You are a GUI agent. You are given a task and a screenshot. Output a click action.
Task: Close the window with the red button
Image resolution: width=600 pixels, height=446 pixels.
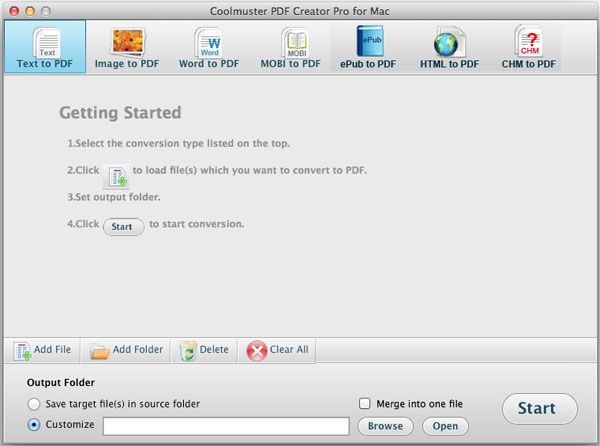point(14,11)
